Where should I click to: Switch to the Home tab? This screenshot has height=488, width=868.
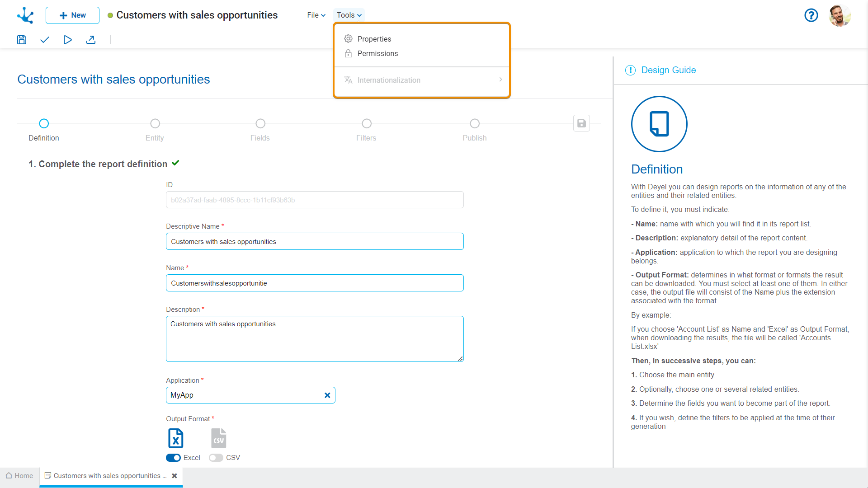pos(19,476)
